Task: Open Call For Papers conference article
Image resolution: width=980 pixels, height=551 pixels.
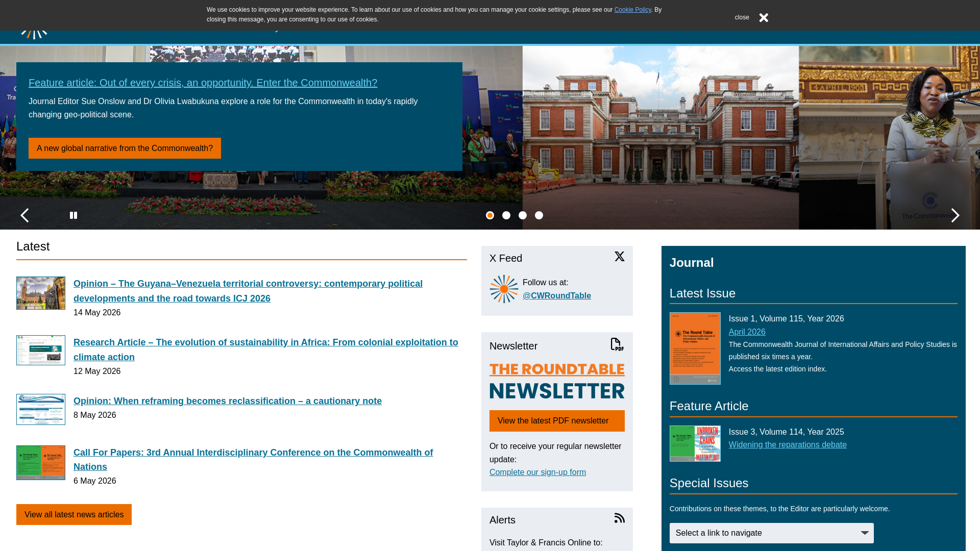Action: [253, 460]
